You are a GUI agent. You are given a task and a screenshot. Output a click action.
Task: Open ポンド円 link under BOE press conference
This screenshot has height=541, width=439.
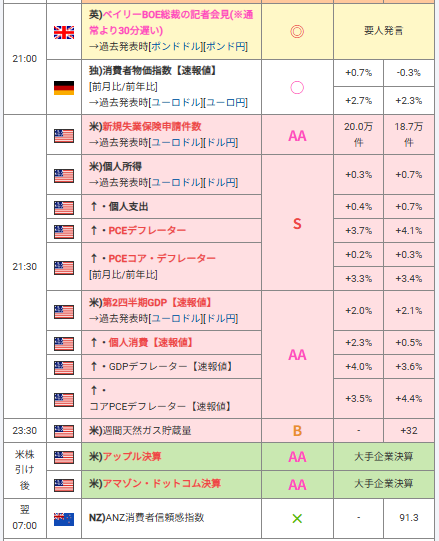tap(225, 47)
